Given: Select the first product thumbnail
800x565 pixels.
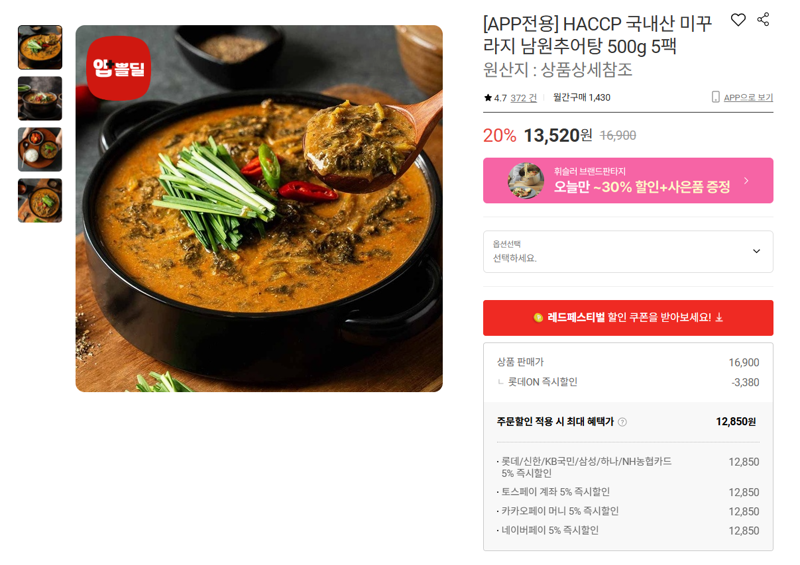Looking at the screenshot, I should coord(40,47).
